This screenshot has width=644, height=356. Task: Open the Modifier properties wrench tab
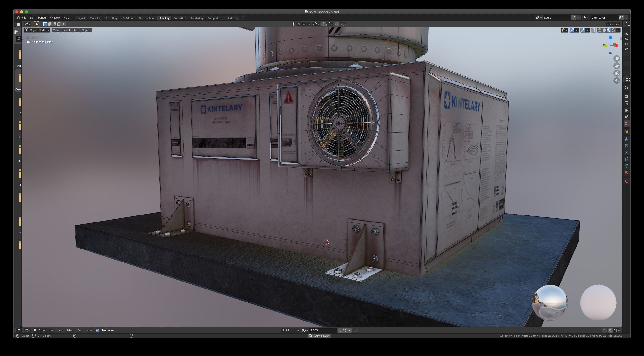tap(626, 139)
